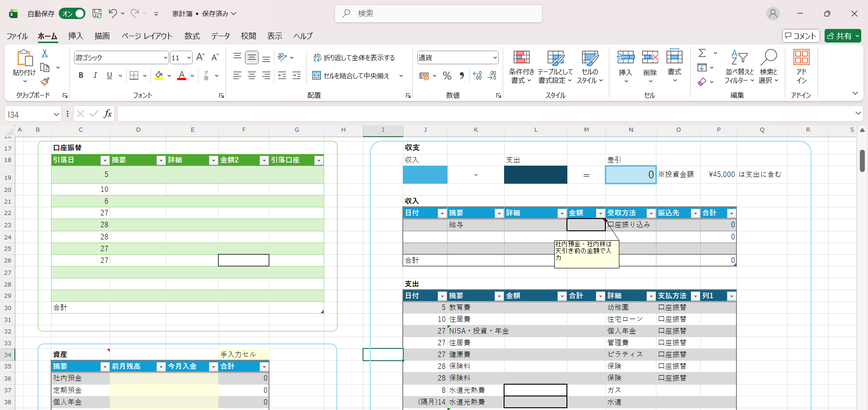Toggle italic formatting

click(x=95, y=76)
